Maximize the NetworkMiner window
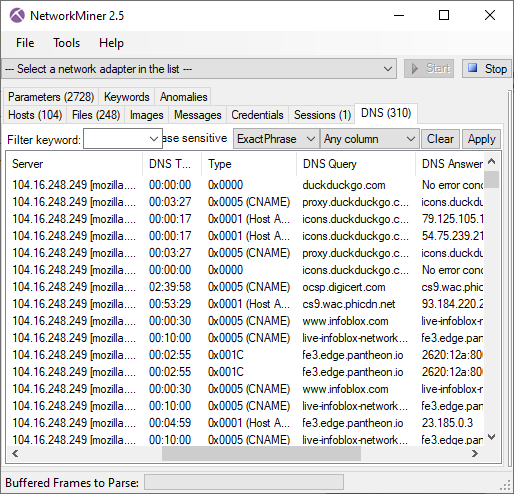Image resolution: width=514 pixels, height=494 pixels. pos(444,15)
